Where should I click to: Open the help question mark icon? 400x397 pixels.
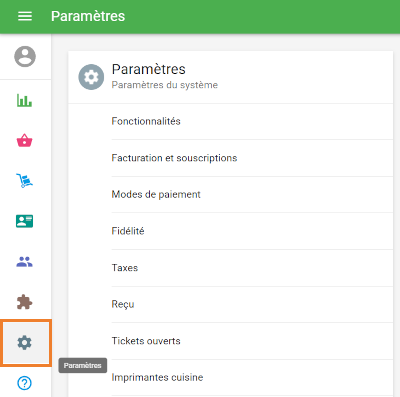[24, 383]
